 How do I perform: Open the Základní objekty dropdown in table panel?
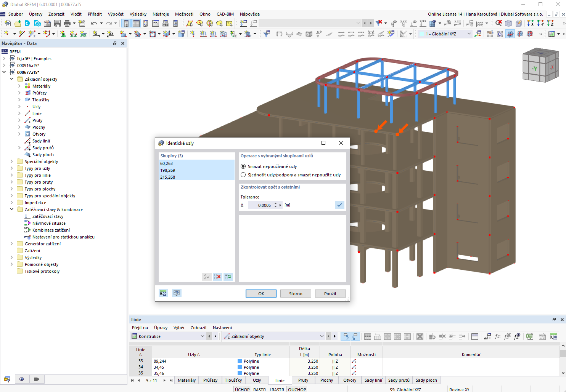click(274, 336)
